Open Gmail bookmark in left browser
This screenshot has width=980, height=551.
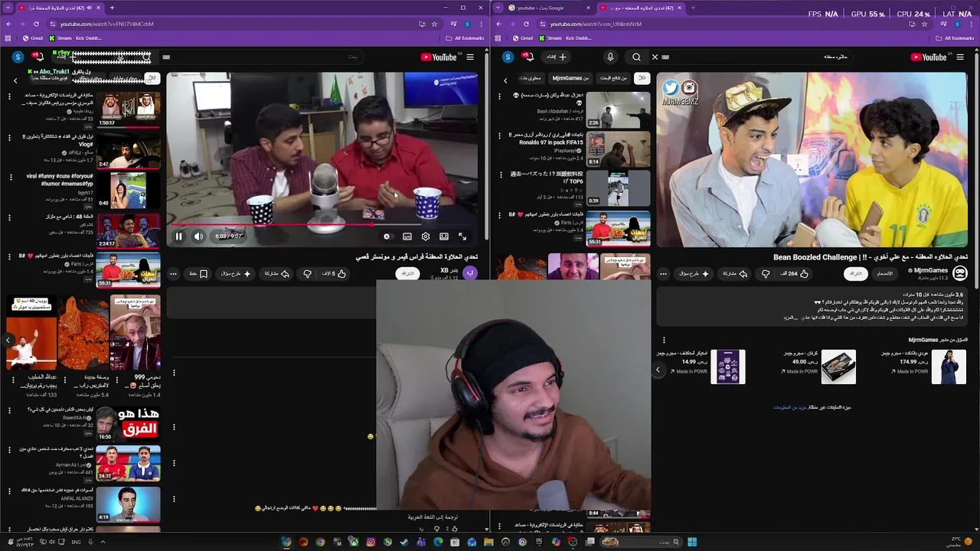tap(33, 38)
